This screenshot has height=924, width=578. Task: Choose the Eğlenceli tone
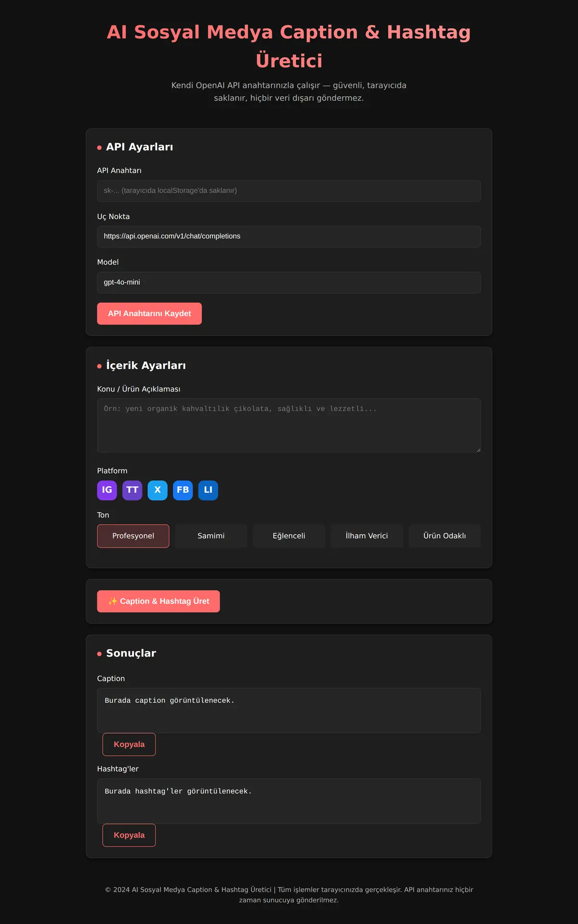point(289,536)
